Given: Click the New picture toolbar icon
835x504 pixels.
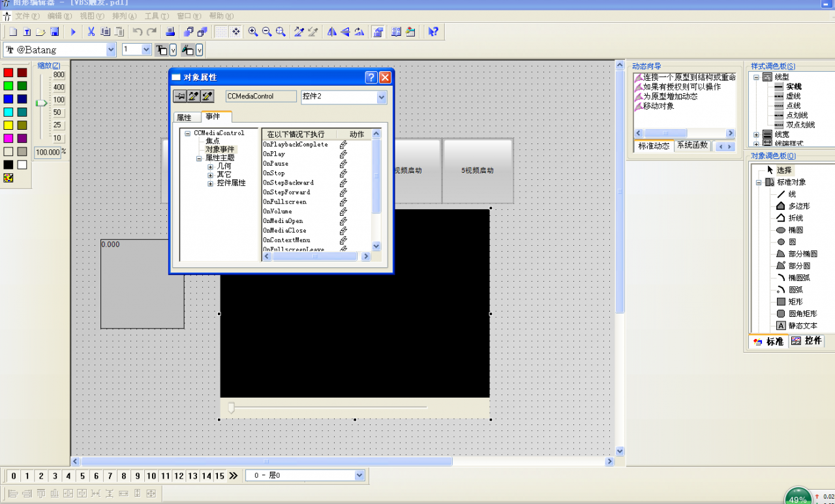Looking at the screenshot, I should (x=13, y=31).
